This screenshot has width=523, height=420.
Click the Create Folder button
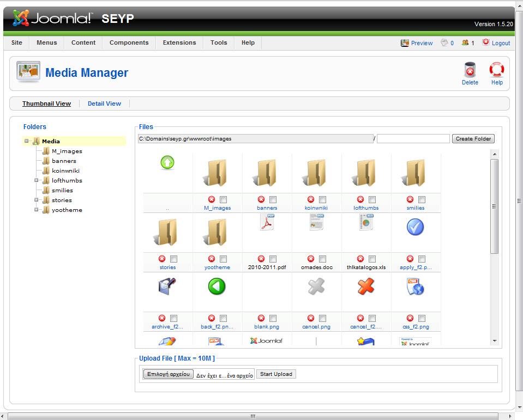(473, 138)
